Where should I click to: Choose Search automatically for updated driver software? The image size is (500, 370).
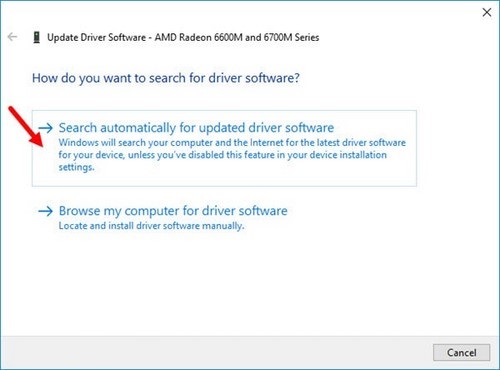coord(224,148)
